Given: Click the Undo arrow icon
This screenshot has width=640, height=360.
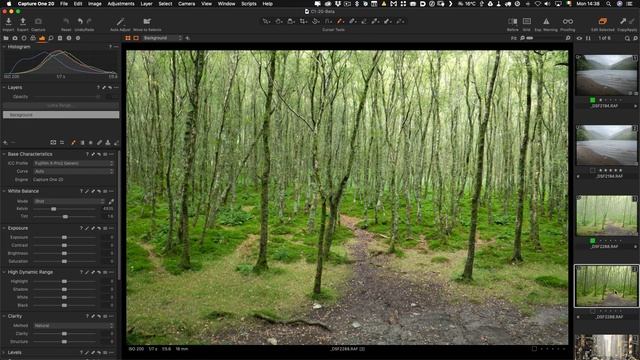Looking at the screenshot, I should point(80,22).
